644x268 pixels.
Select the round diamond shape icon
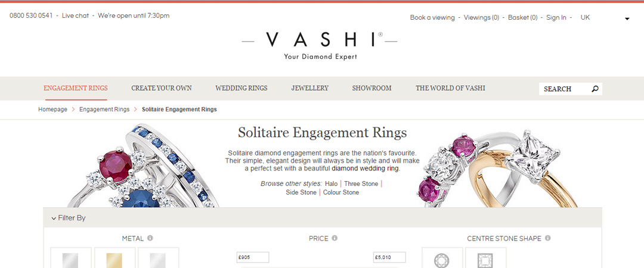[442, 258]
